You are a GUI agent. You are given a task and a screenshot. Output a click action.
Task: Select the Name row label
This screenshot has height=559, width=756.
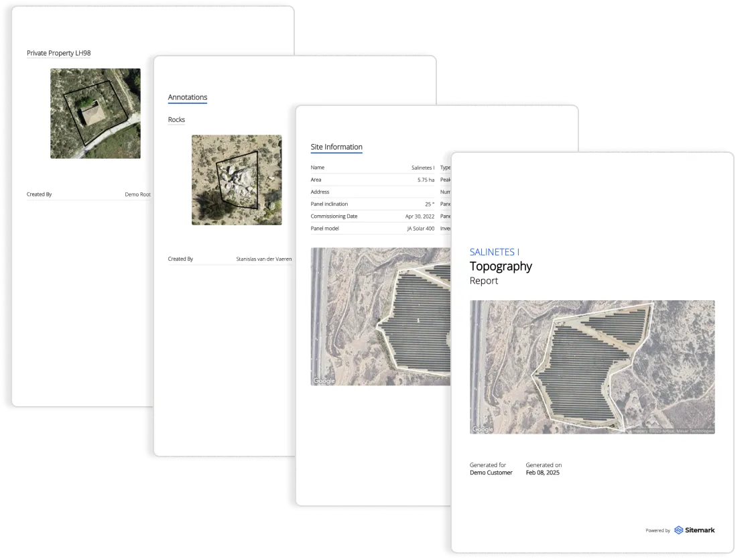[317, 168]
